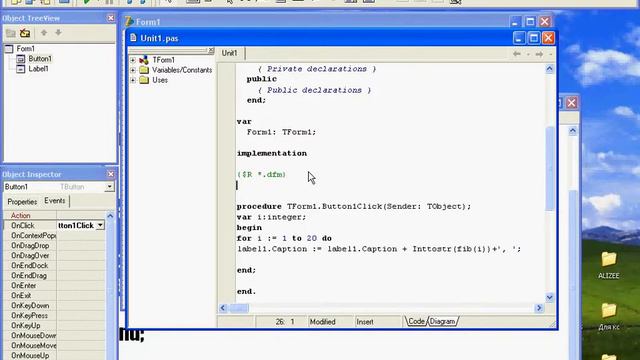The height and width of the screenshot is (360, 640).
Task: Open the component selector dropdown showing Button1
Action: tap(109, 187)
